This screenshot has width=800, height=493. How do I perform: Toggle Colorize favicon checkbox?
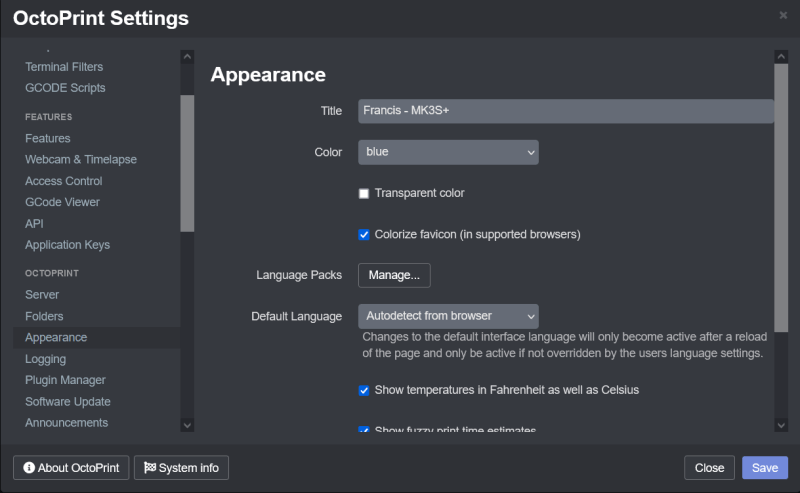coord(364,235)
